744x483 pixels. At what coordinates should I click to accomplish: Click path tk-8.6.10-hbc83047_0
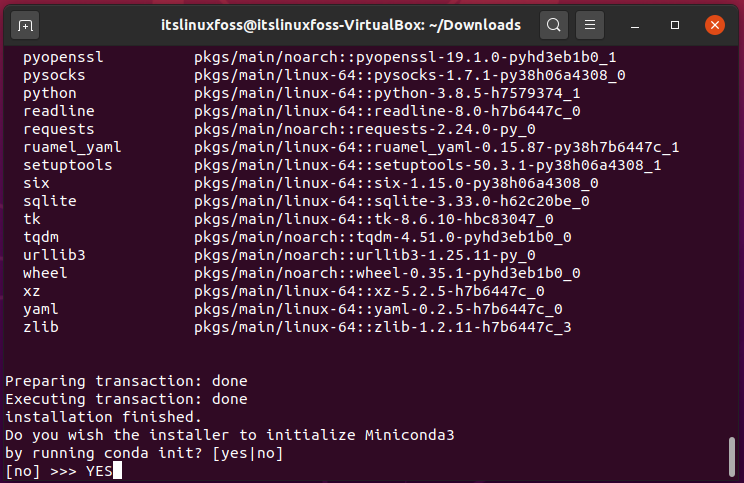pos(464,219)
